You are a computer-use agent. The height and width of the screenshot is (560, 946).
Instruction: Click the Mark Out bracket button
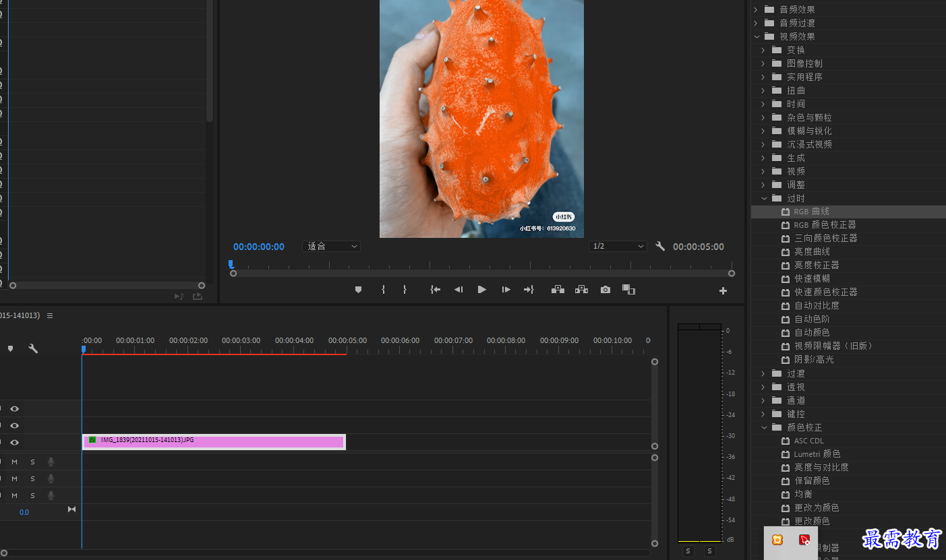pos(405,290)
